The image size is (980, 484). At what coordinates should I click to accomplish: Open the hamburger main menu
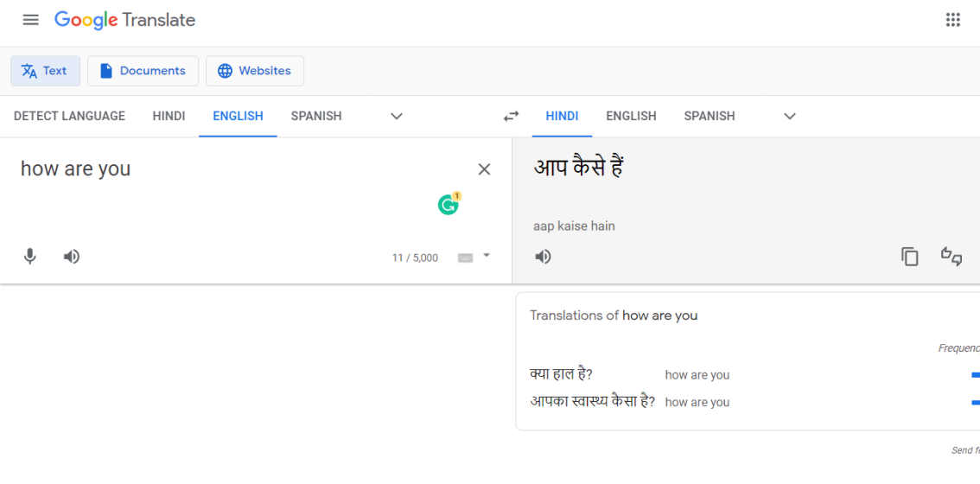click(30, 20)
